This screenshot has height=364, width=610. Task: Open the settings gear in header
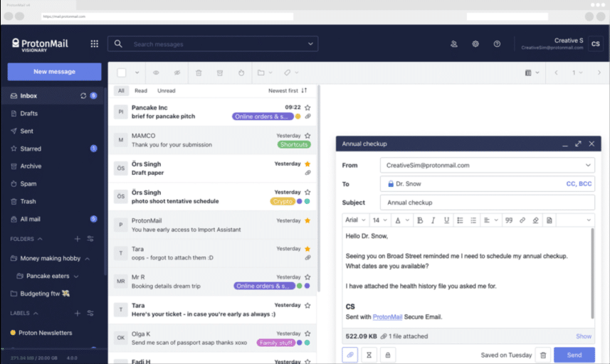click(x=475, y=44)
